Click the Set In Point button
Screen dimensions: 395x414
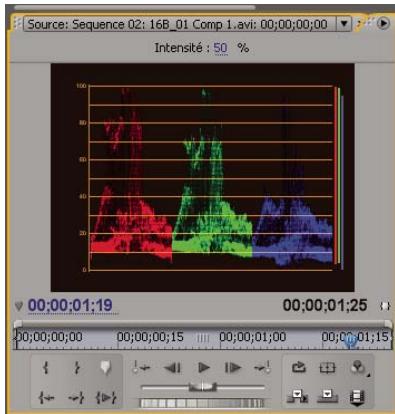tap(46, 368)
